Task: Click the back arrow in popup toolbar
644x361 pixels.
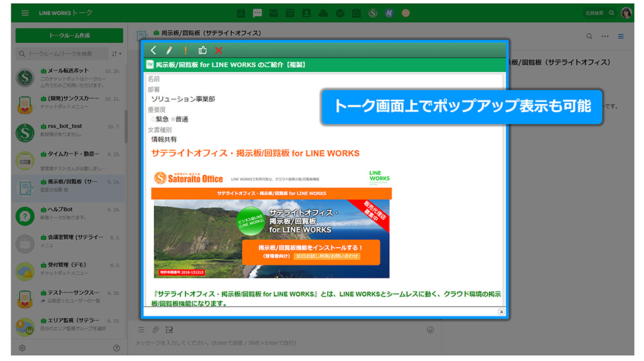Action: [153, 50]
